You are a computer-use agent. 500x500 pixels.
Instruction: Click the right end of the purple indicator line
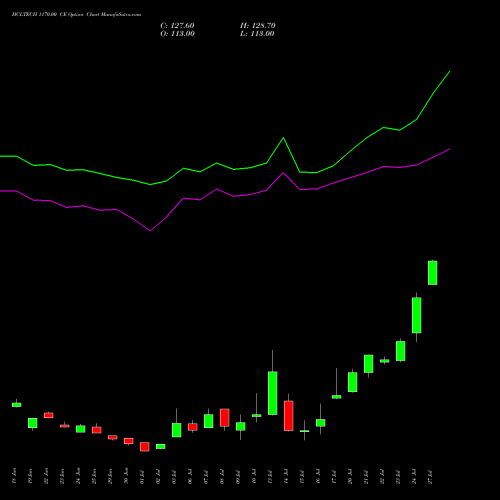tap(450, 149)
